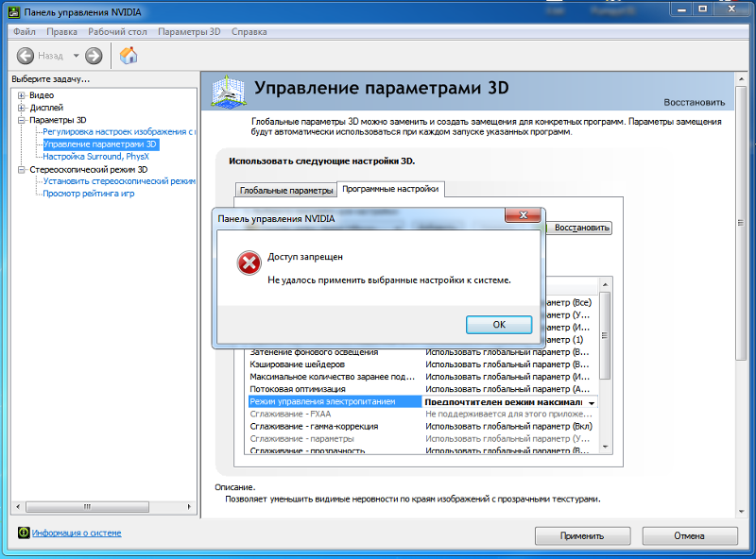Image resolution: width=756 pixels, height=559 pixels.
Task: Open the Информация о системе link
Action: click(77, 534)
